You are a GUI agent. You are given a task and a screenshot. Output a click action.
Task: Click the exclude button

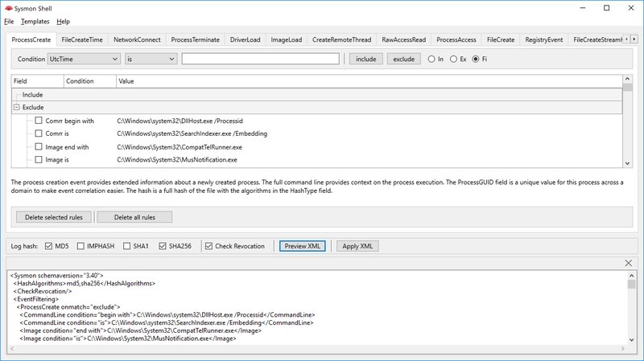tap(404, 59)
